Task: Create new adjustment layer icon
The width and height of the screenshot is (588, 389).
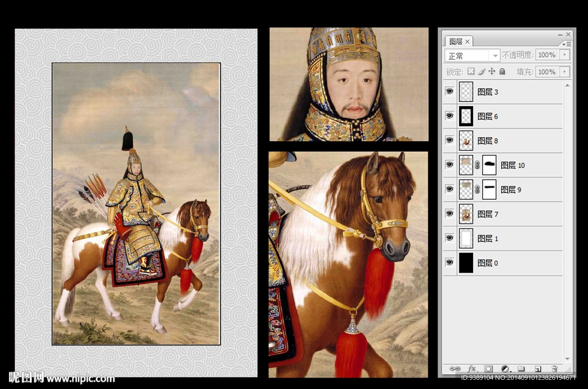Action: [x=505, y=369]
